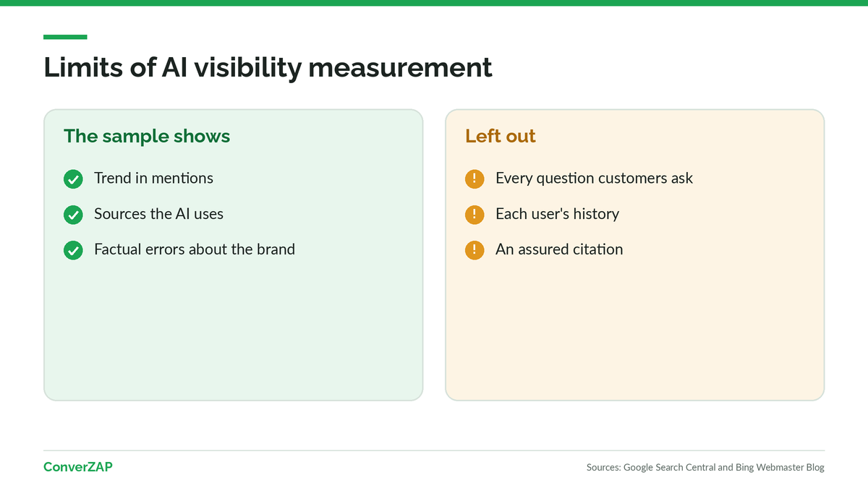The image size is (868, 488).
Task: Select the text Each user's history
Action: (x=557, y=214)
